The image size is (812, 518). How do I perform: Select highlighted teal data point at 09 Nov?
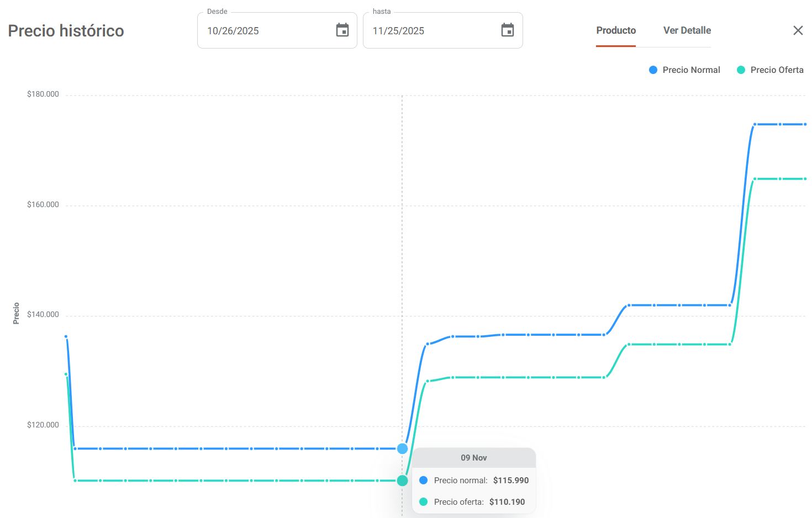pos(402,480)
